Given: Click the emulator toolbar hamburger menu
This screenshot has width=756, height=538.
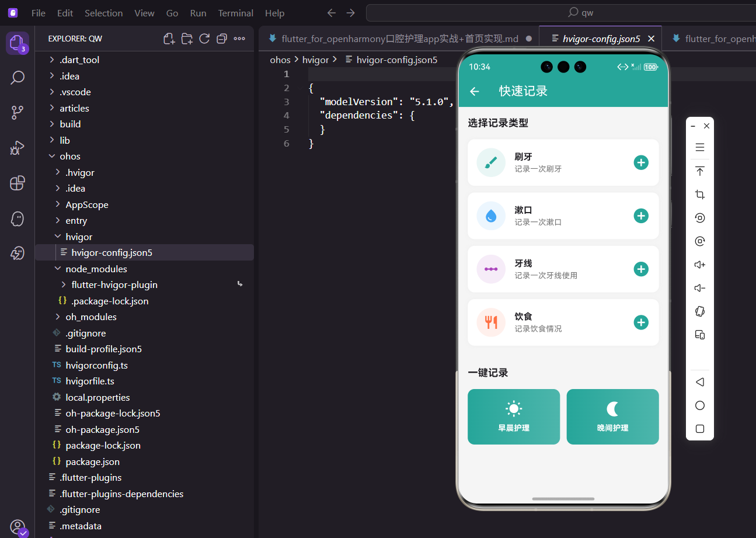Looking at the screenshot, I should 700,148.
